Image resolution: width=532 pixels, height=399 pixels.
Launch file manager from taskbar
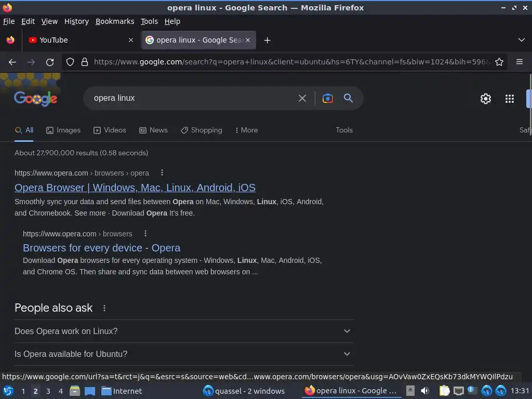(75, 391)
